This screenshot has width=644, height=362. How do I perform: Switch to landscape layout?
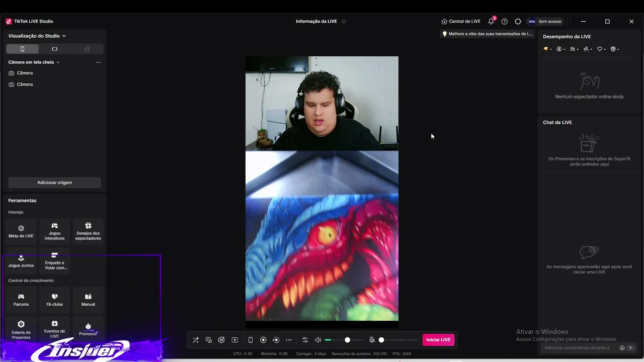(x=55, y=49)
